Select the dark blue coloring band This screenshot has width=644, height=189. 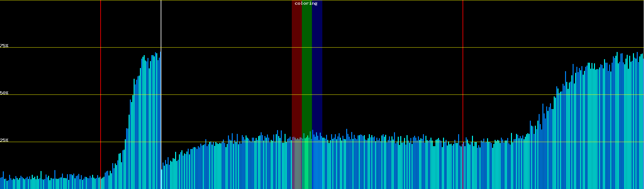(317, 63)
